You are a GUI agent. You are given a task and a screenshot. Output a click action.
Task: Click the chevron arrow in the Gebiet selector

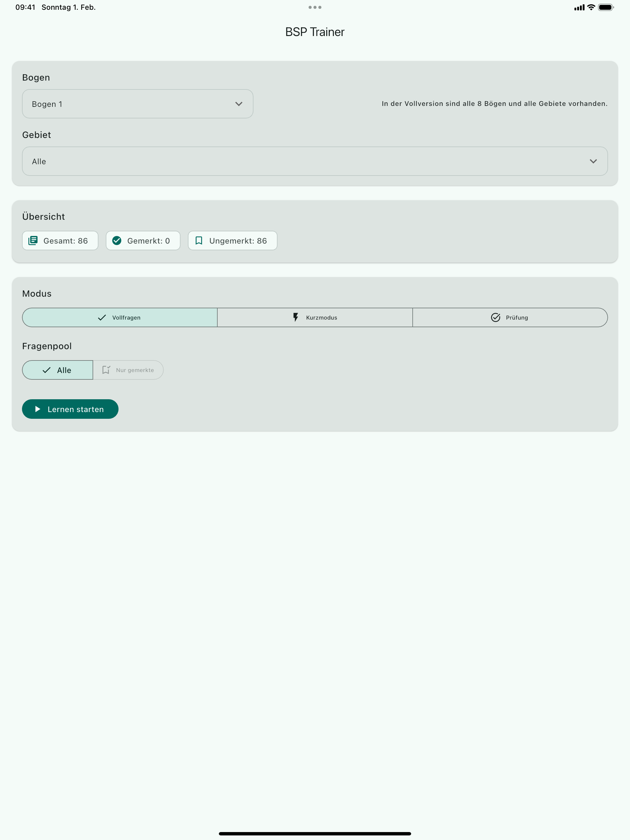(593, 161)
